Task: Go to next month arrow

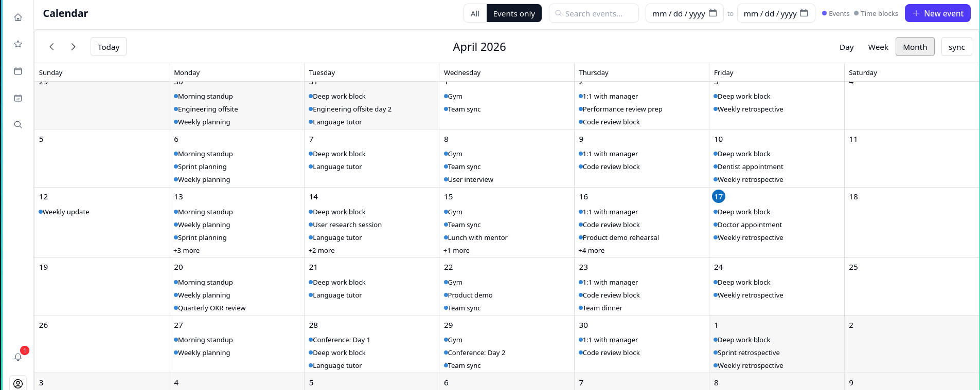Action: pyautogui.click(x=74, y=47)
